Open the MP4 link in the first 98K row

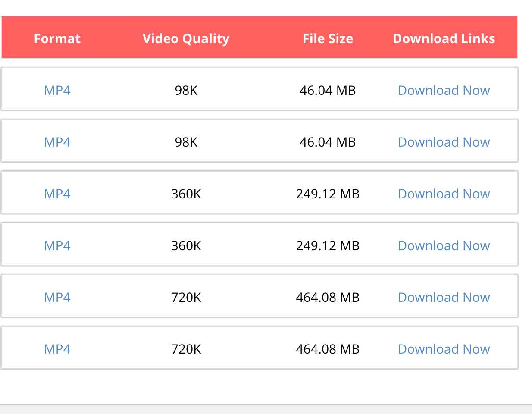(57, 91)
